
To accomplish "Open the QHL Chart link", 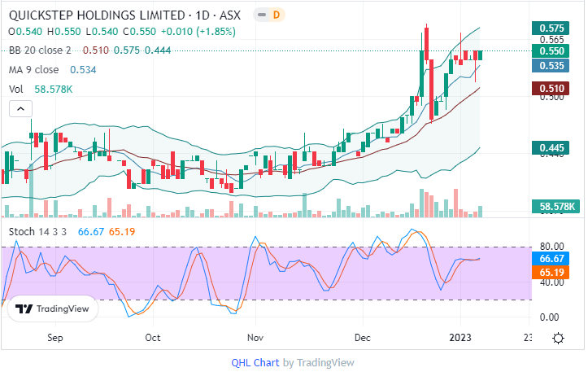I will (255, 362).
